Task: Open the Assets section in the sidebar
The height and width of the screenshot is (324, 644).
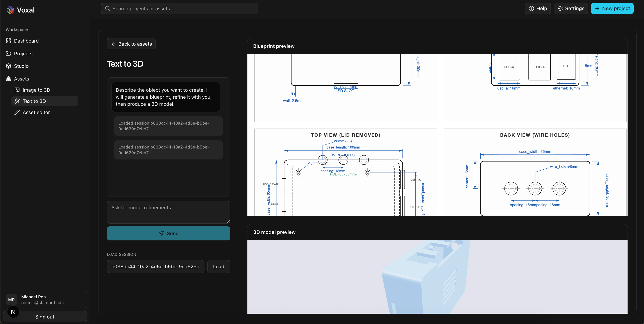Action: click(21, 79)
